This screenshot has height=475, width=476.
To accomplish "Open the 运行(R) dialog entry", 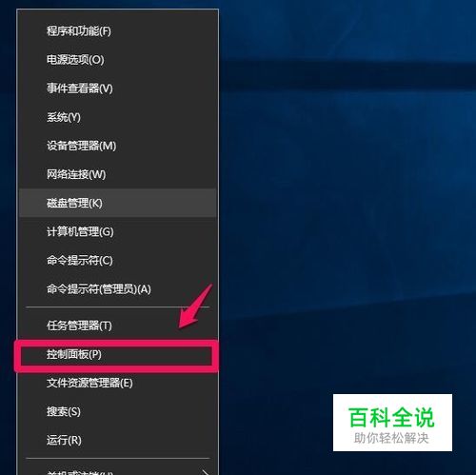I will pyautogui.click(x=117, y=440).
